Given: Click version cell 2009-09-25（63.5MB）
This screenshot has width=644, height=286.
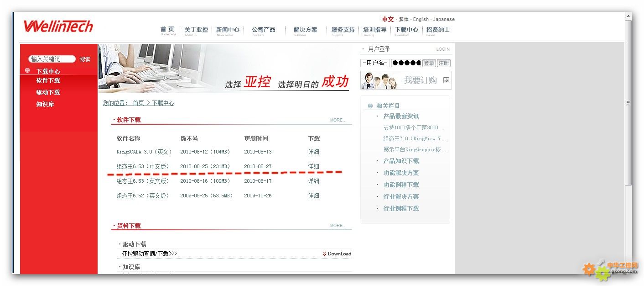Looking at the screenshot, I should click(207, 196).
